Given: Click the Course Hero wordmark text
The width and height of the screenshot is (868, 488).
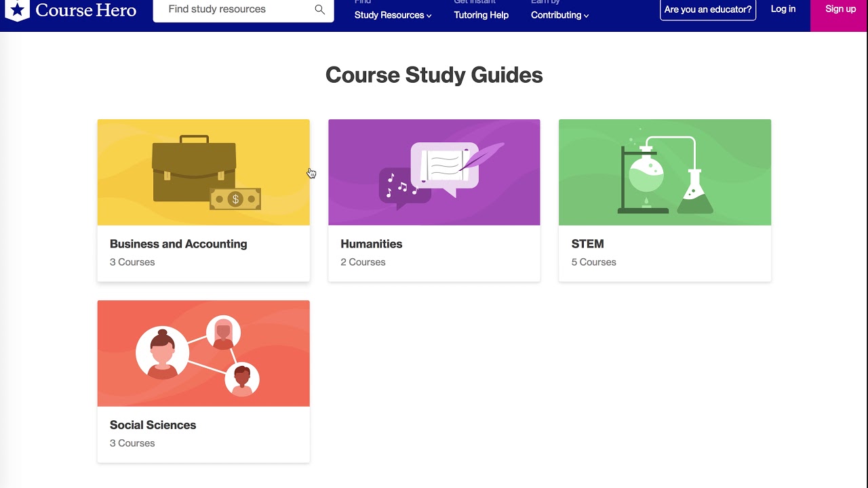Looking at the screenshot, I should (85, 10).
